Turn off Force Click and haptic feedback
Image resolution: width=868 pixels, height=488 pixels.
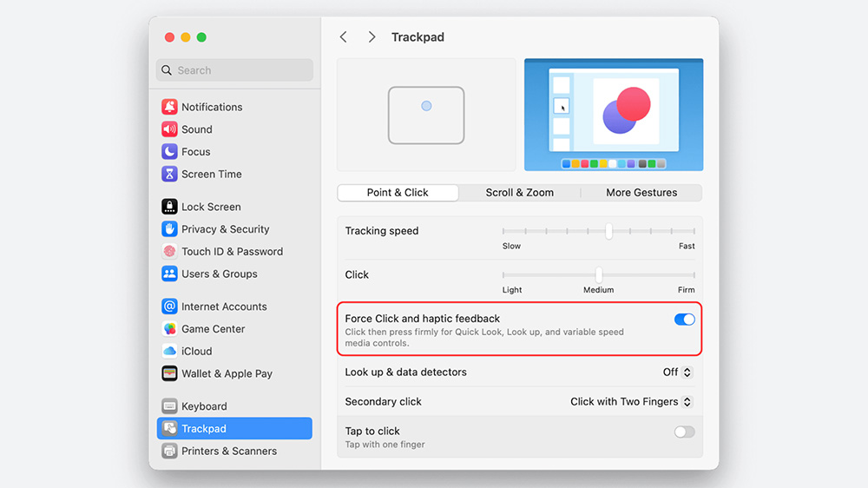coord(684,320)
